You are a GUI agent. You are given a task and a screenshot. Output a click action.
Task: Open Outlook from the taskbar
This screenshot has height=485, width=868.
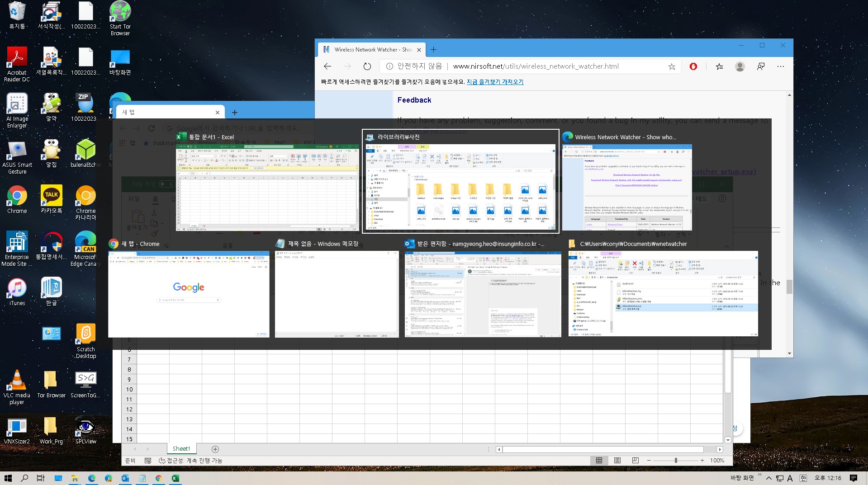pos(125,478)
